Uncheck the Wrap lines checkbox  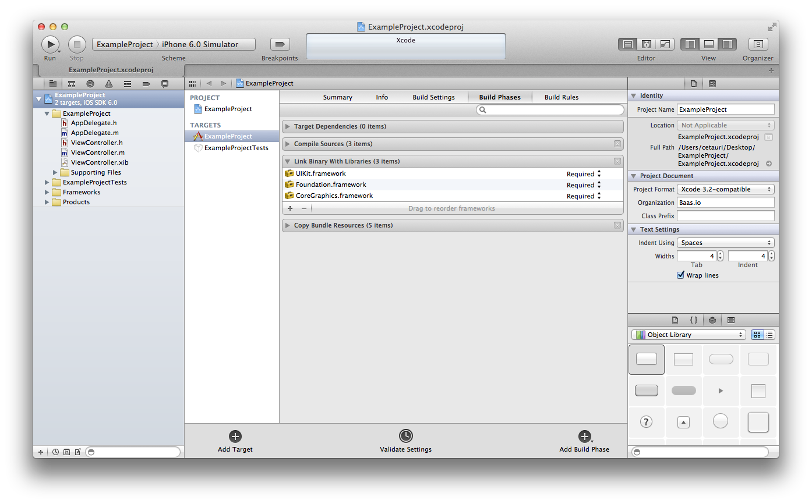[680, 275]
